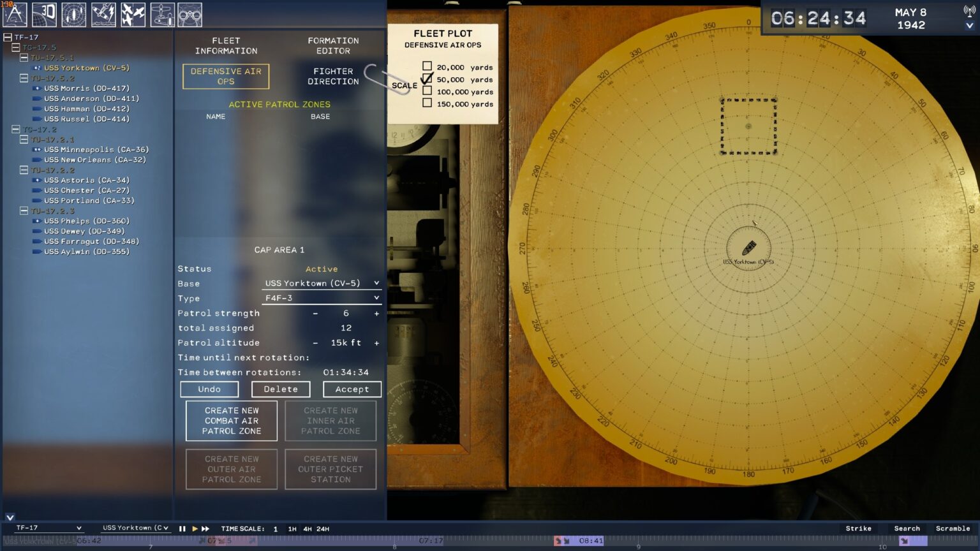Open the lookout binoculars view
This screenshot has width=980, height=551.
pos(191,14)
